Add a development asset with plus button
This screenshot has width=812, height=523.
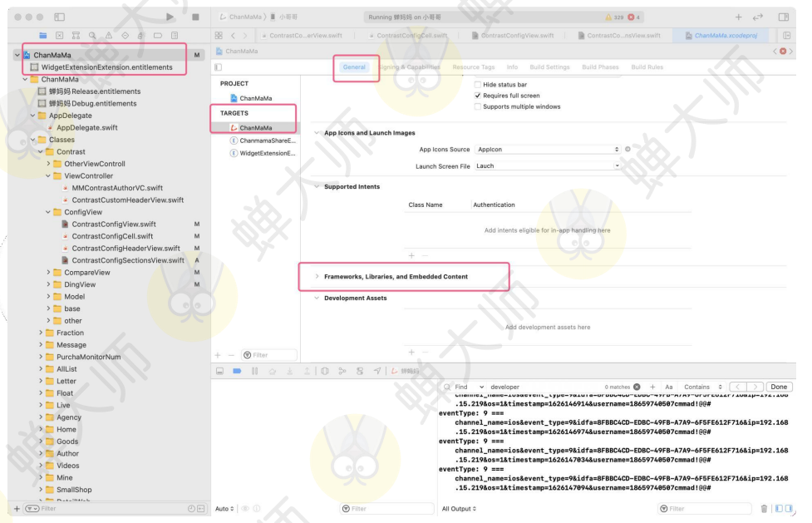coord(411,353)
